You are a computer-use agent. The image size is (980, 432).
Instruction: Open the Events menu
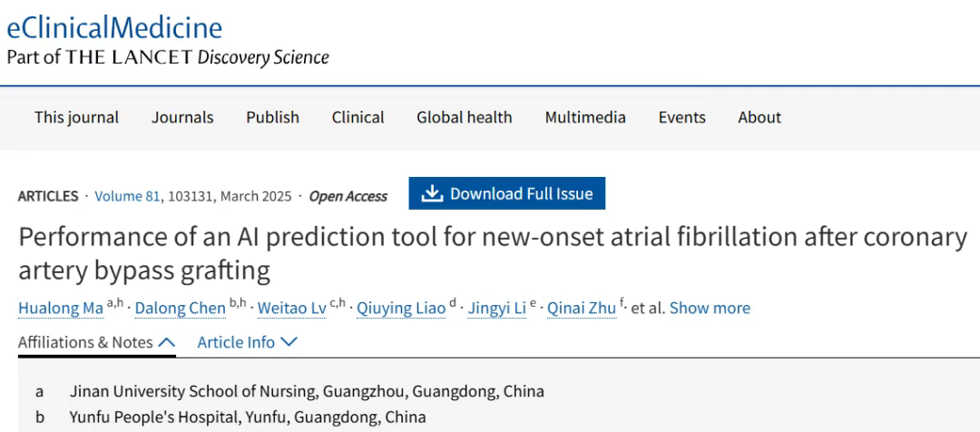coord(681,118)
